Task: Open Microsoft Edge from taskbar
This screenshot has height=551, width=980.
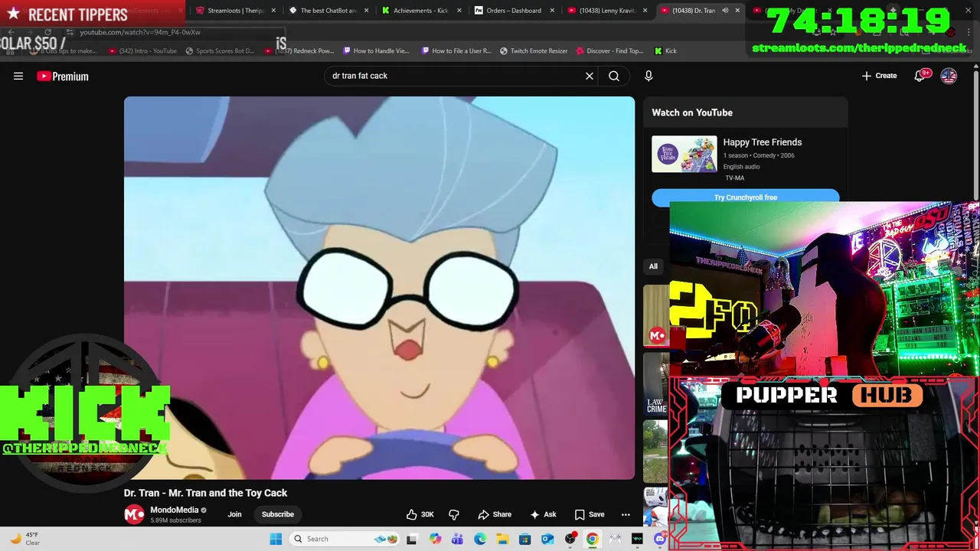Action: pos(480,539)
